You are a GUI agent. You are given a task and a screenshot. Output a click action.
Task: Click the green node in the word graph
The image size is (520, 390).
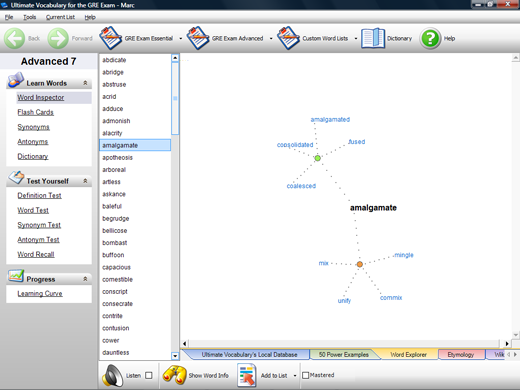click(x=318, y=158)
